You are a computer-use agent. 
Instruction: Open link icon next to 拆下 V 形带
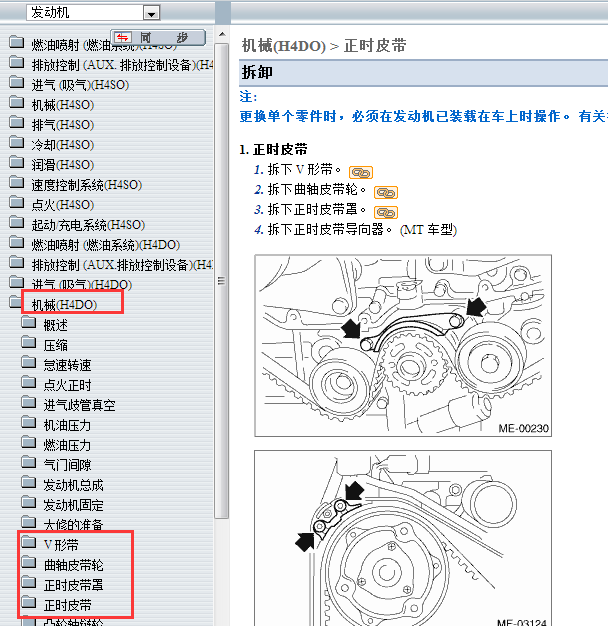click(x=360, y=172)
